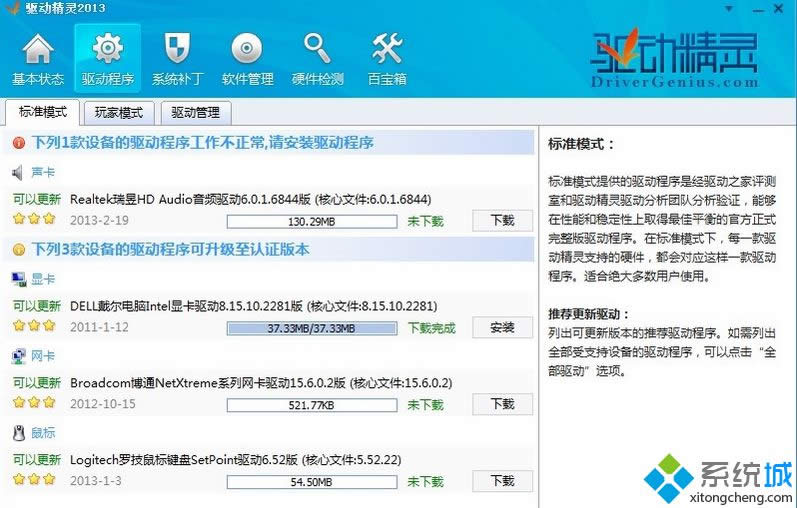The width and height of the screenshot is (797, 508).
Task: Click 未下载 status in the Logitech row
Action: coord(425,482)
